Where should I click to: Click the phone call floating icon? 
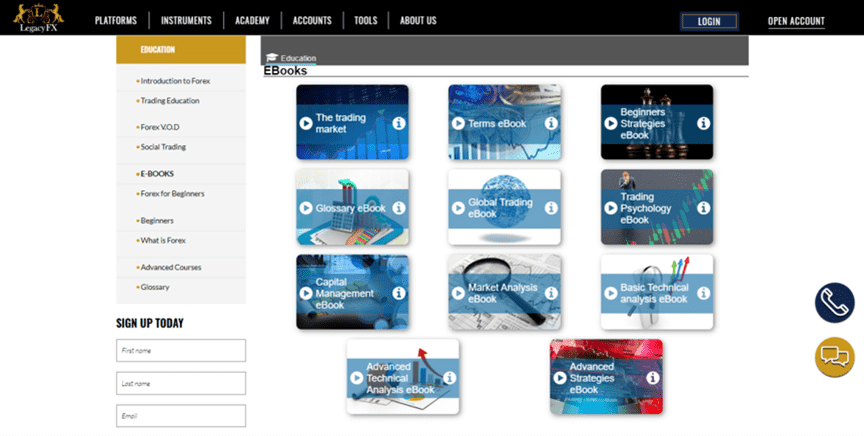(x=835, y=303)
